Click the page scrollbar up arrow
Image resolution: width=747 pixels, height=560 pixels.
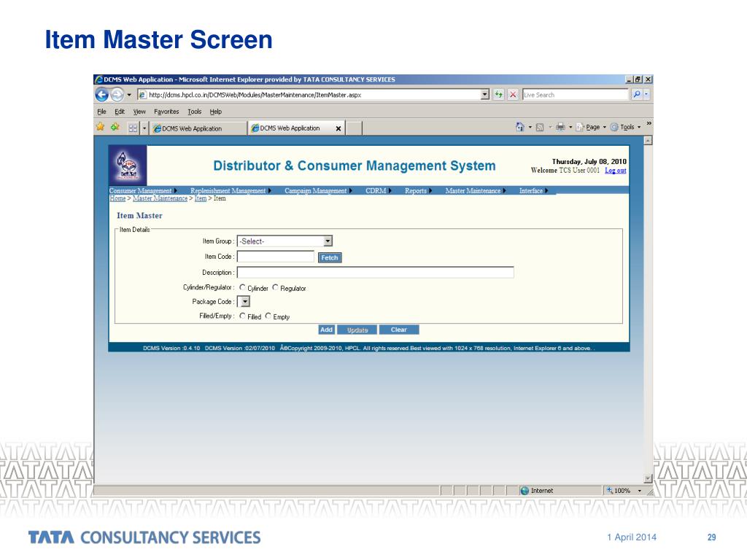click(648, 141)
